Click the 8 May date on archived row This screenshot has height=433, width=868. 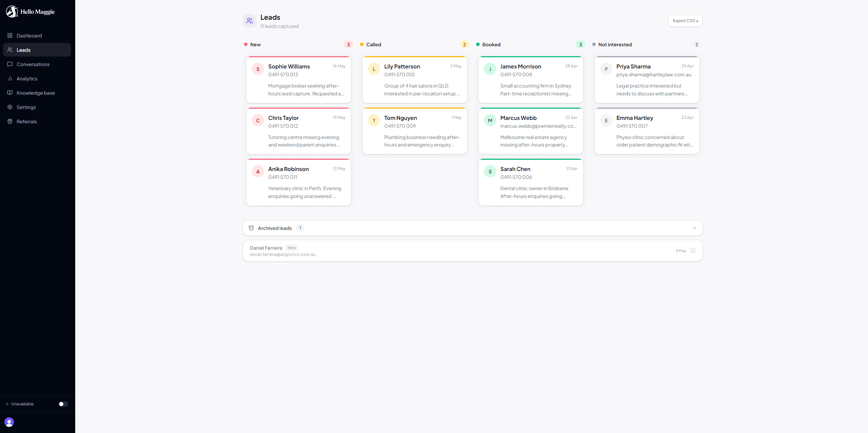tap(681, 251)
